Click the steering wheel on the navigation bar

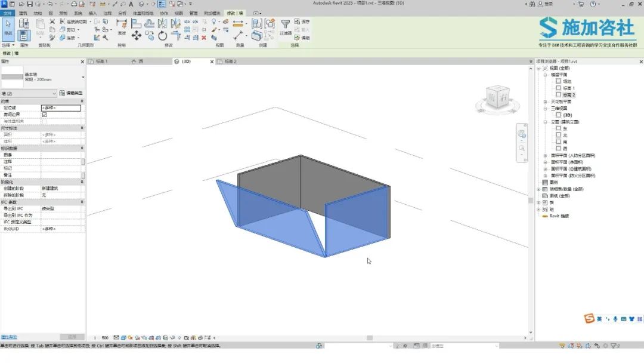coord(522,134)
